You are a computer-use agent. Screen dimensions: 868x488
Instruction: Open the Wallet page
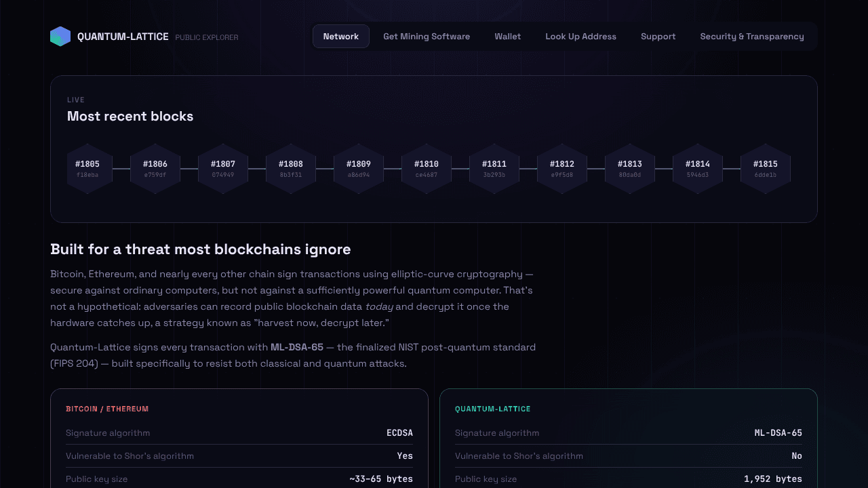pyautogui.click(x=508, y=37)
